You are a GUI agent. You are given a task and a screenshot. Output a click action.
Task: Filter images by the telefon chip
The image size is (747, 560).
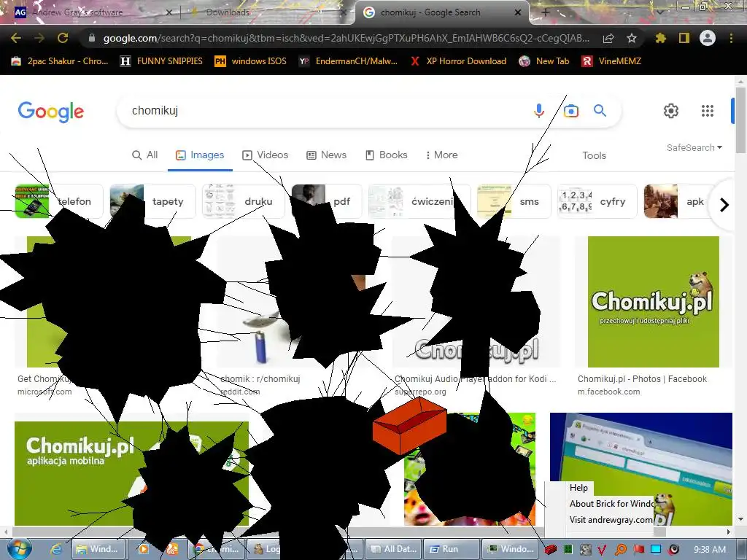[58, 201]
